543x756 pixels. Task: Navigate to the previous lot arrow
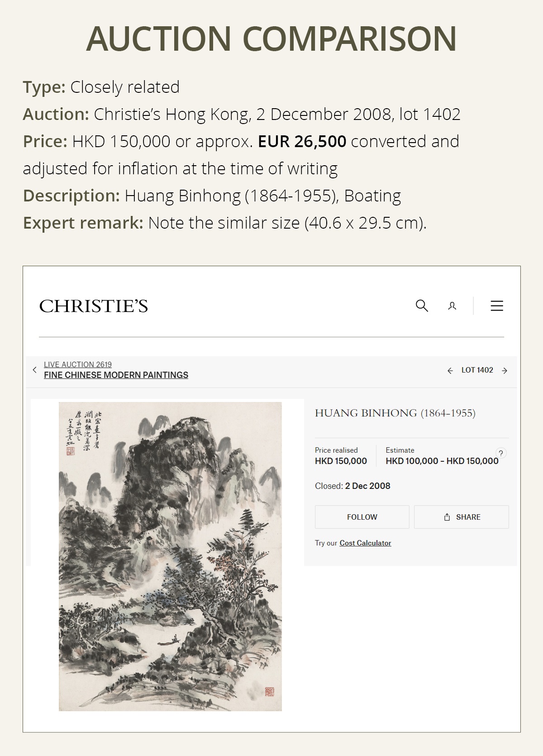(x=450, y=370)
